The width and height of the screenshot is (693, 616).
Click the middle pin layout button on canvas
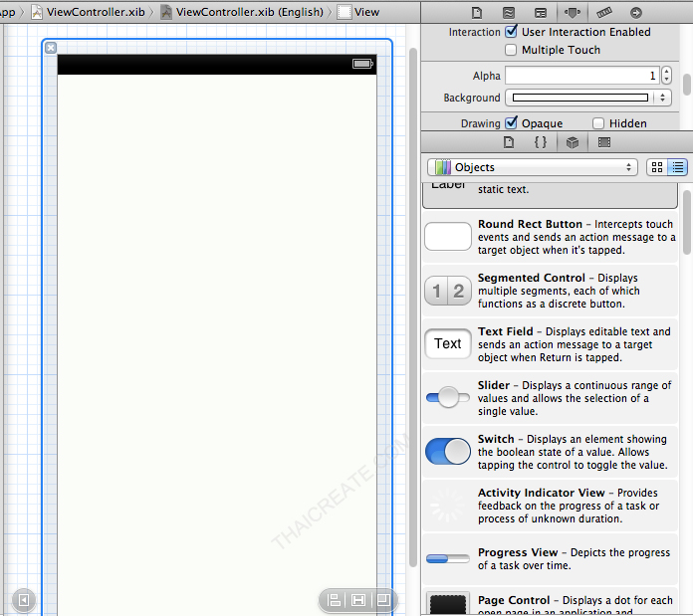click(358, 600)
